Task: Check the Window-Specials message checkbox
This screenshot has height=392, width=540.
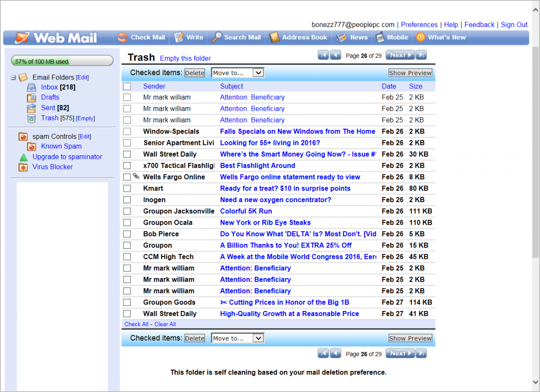Action: pos(127,131)
